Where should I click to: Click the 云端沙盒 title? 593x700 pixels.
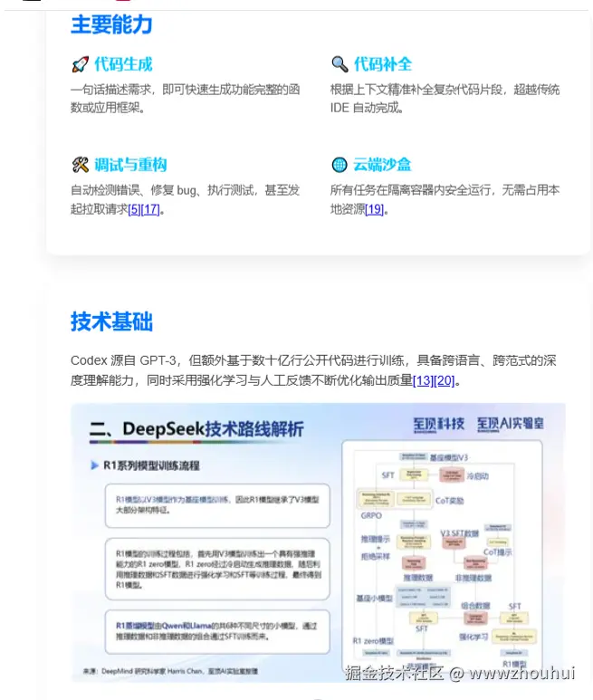(x=382, y=165)
